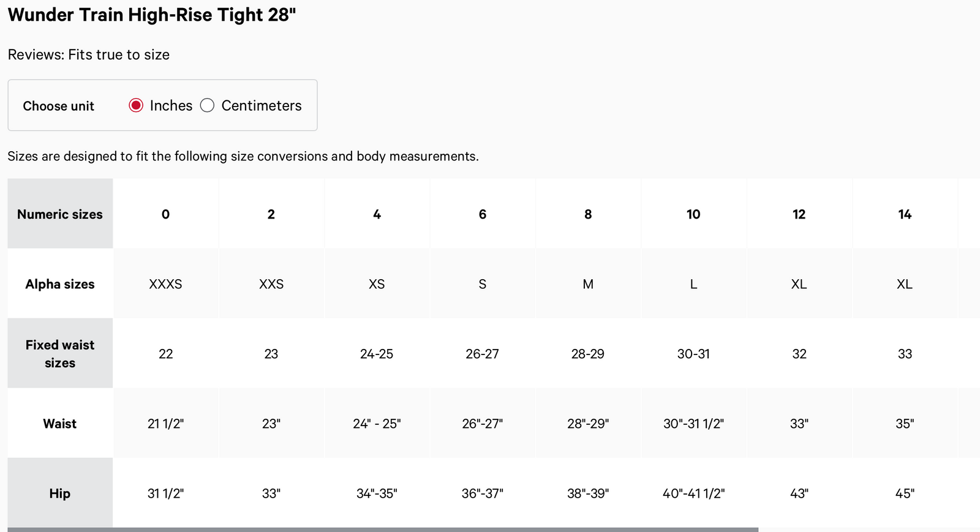Select the Waist row header
The image size is (980, 532).
point(60,424)
